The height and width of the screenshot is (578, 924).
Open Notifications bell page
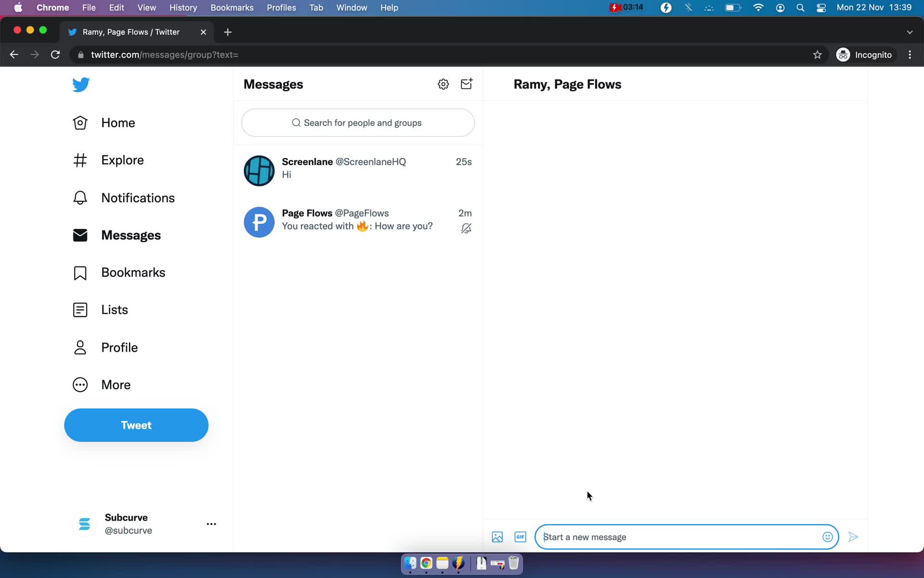pos(124,198)
